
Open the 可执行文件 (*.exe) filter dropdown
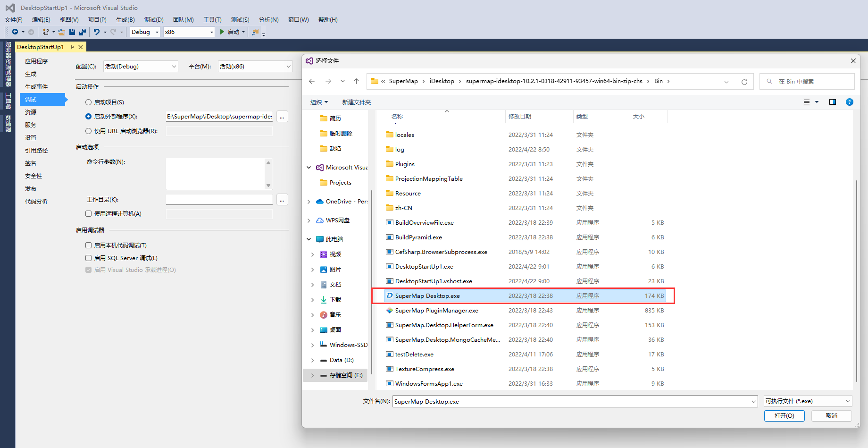point(808,401)
